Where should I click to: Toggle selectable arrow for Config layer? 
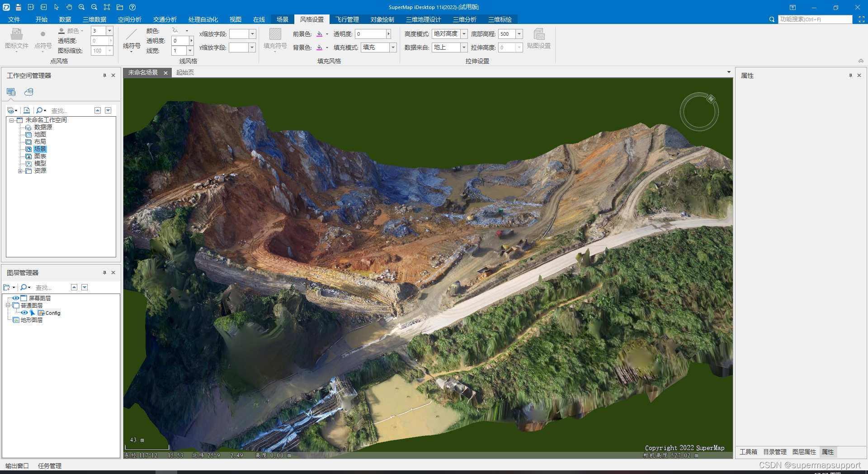pyautogui.click(x=33, y=313)
